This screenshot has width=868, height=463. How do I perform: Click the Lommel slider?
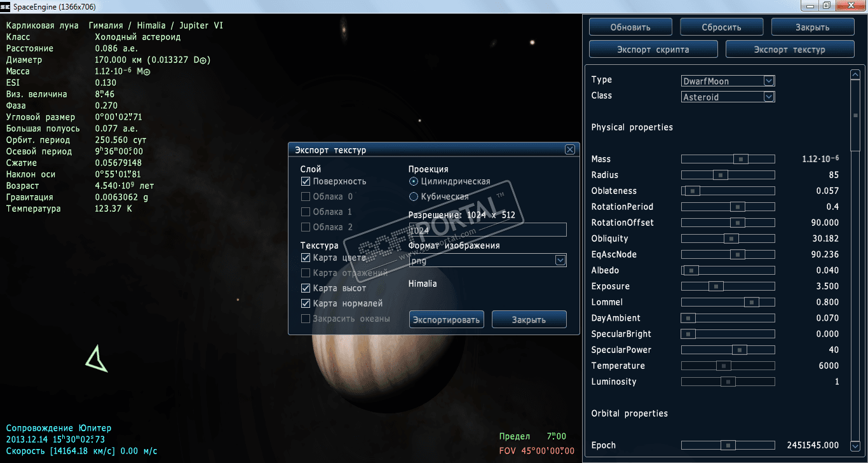tap(728, 302)
